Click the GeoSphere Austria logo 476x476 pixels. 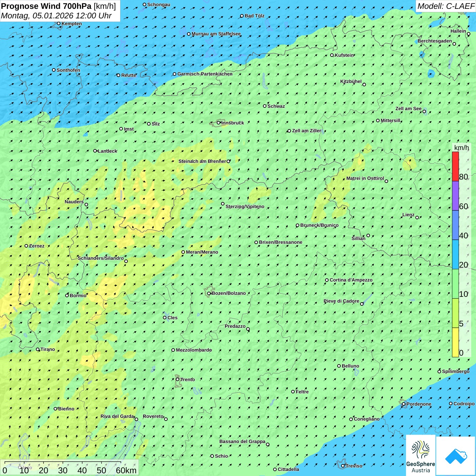421,456
